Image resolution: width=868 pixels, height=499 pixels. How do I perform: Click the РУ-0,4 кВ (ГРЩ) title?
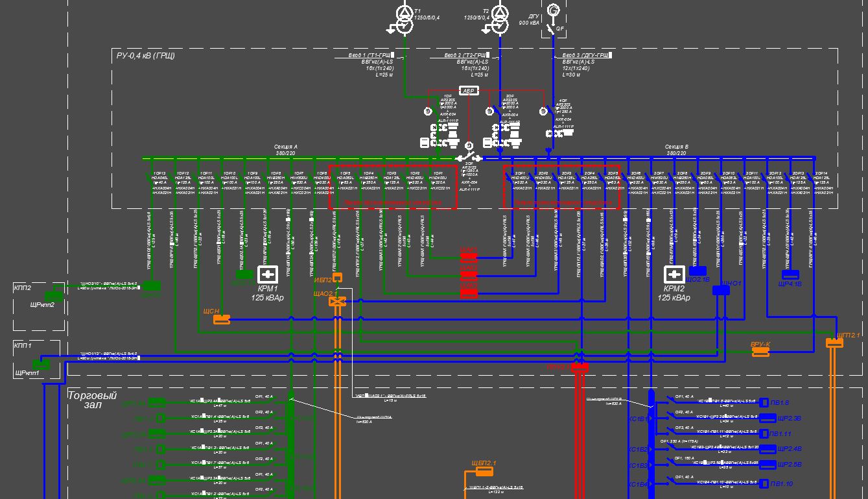coord(145,56)
